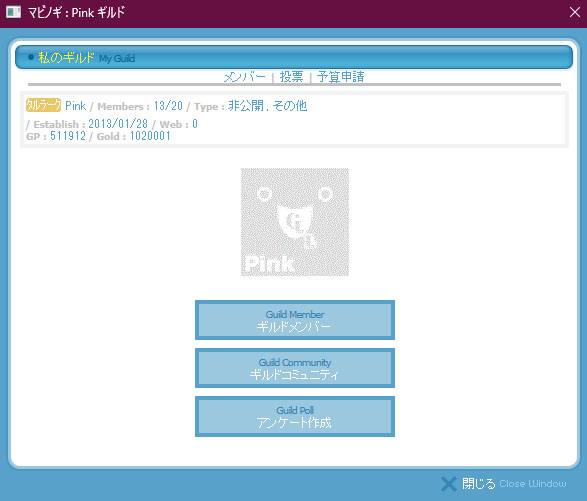Image resolution: width=587 pixels, height=501 pixels.
Task: Click the Members 13/20 value
Action: click(168, 106)
